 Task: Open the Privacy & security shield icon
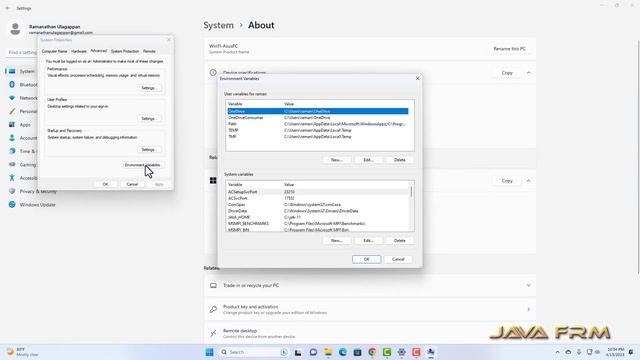(12, 191)
